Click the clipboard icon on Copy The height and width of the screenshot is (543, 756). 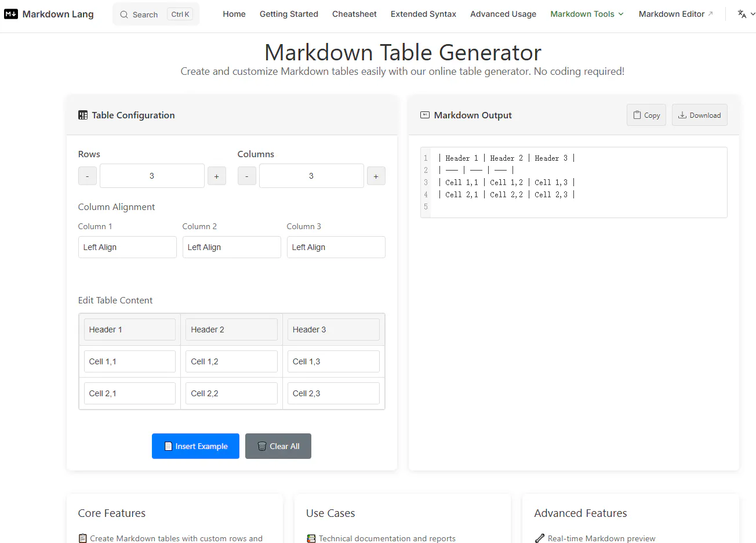point(637,115)
